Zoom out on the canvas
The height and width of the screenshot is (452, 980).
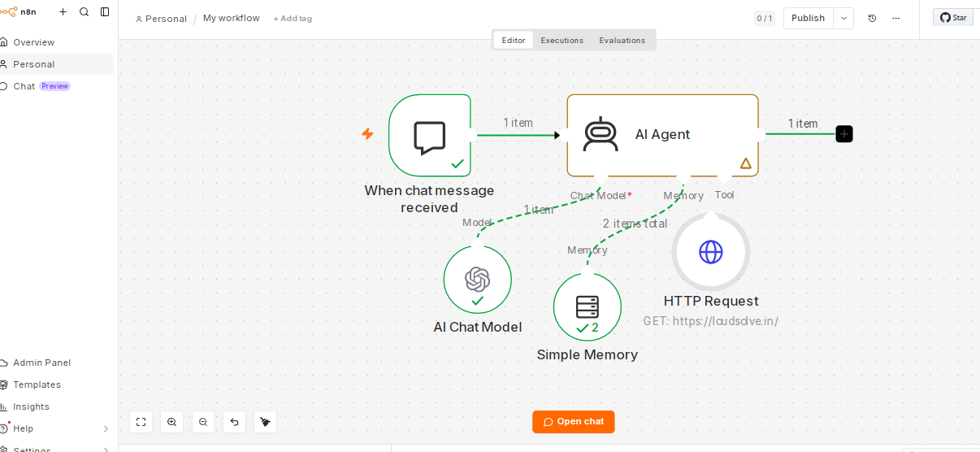coord(203,422)
